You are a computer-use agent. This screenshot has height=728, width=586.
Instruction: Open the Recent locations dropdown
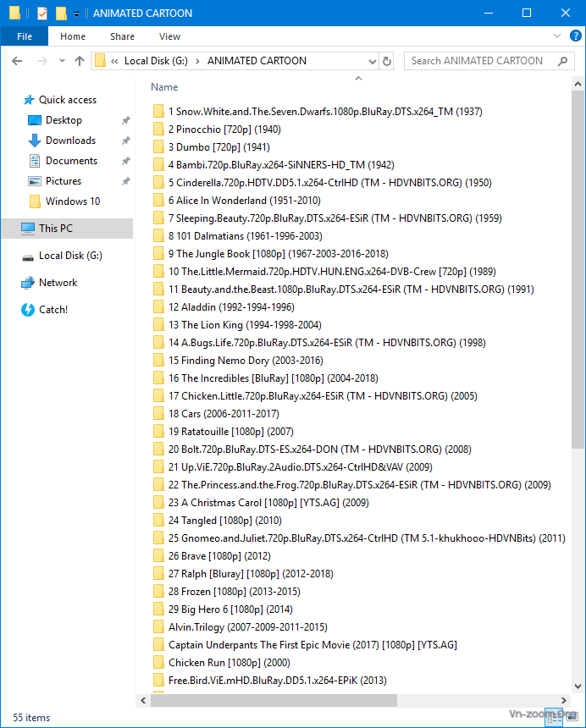[x=62, y=61]
